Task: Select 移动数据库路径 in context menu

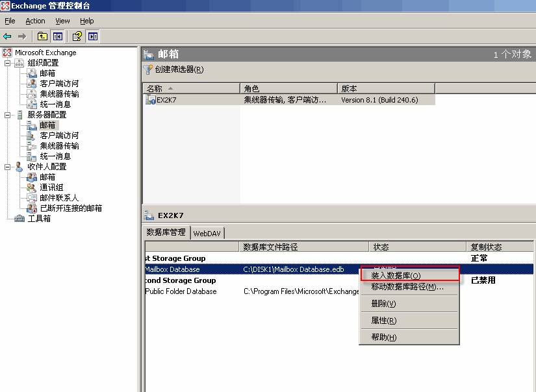Action: click(407, 287)
